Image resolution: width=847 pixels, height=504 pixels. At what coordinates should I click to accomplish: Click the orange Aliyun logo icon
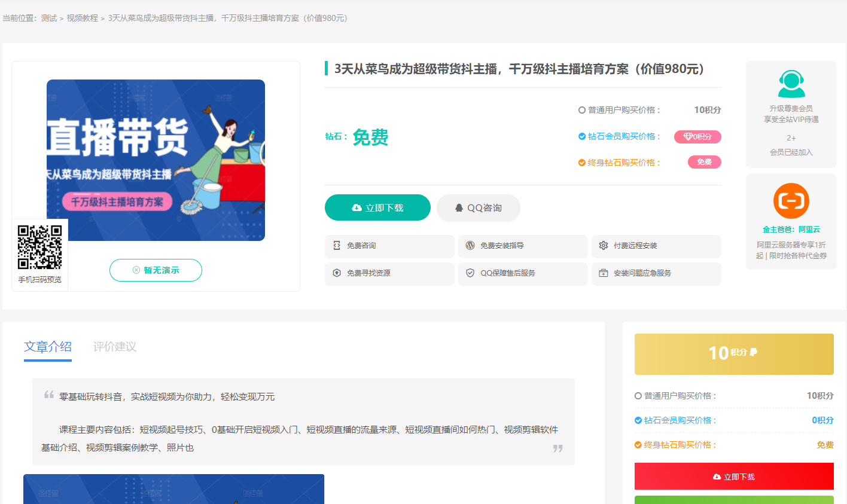click(x=791, y=201)
